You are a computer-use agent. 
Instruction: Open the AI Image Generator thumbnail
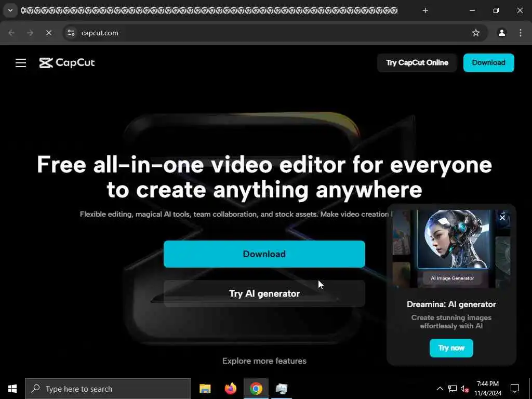(x=453, y=248)
